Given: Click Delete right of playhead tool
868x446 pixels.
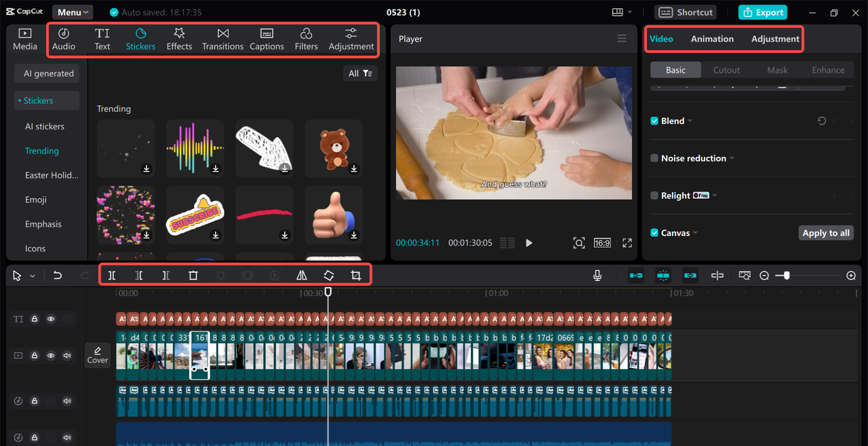Looking at the screenshot, I should tap(166, 276).
